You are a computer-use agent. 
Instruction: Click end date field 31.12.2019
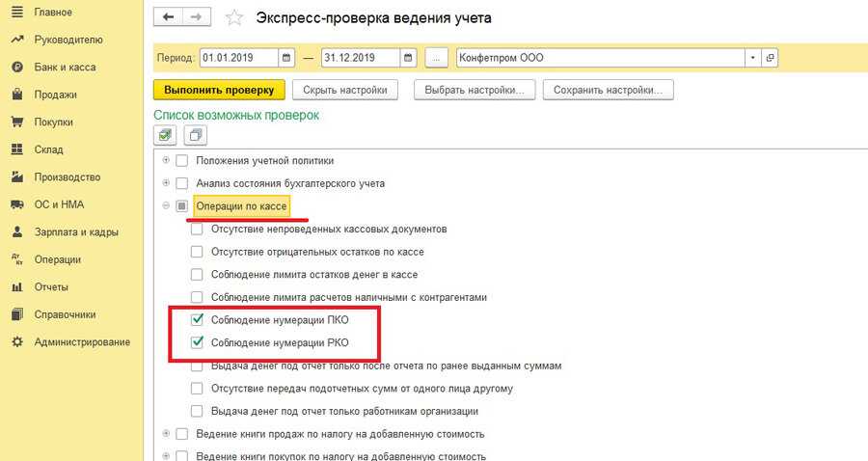click(x=361, y=58)
